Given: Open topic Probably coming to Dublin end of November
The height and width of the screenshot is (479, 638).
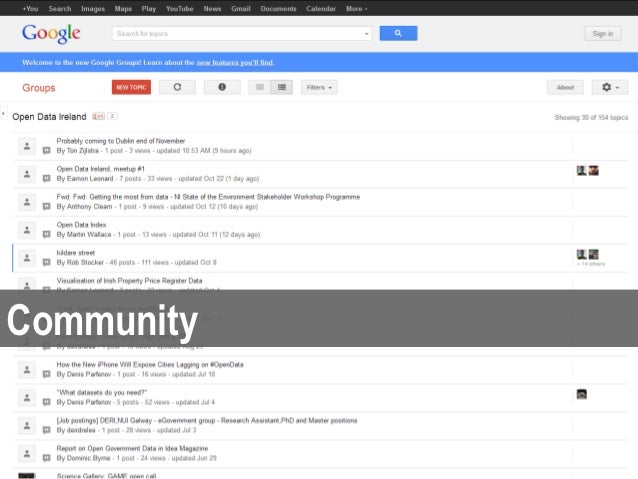Looking at the screenshot, I should [x=121, y=141].
